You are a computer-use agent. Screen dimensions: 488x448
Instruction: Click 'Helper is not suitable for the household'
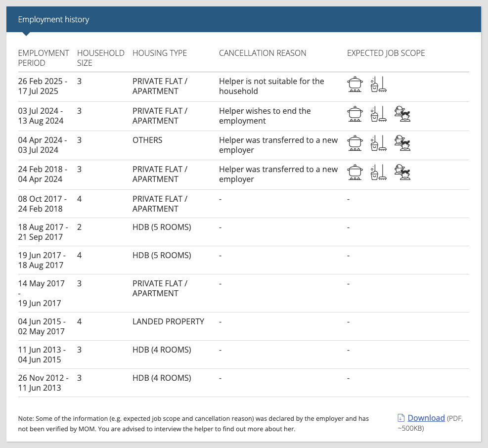pyautogui.click(x=271, y=86)
